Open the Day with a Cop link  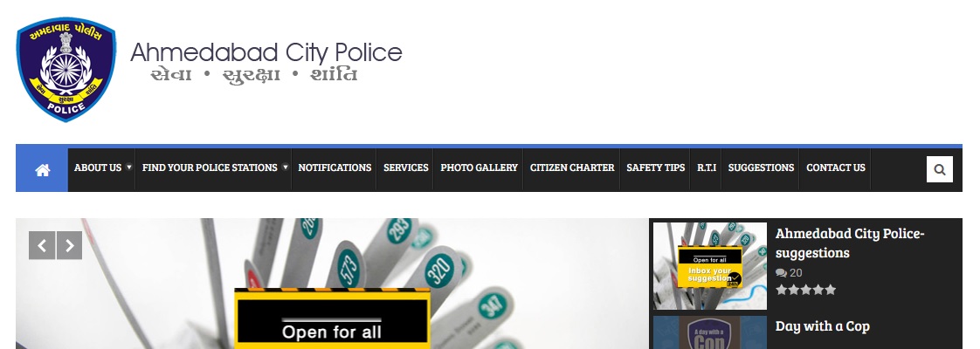pyautogui.click(x=822, y=326)
